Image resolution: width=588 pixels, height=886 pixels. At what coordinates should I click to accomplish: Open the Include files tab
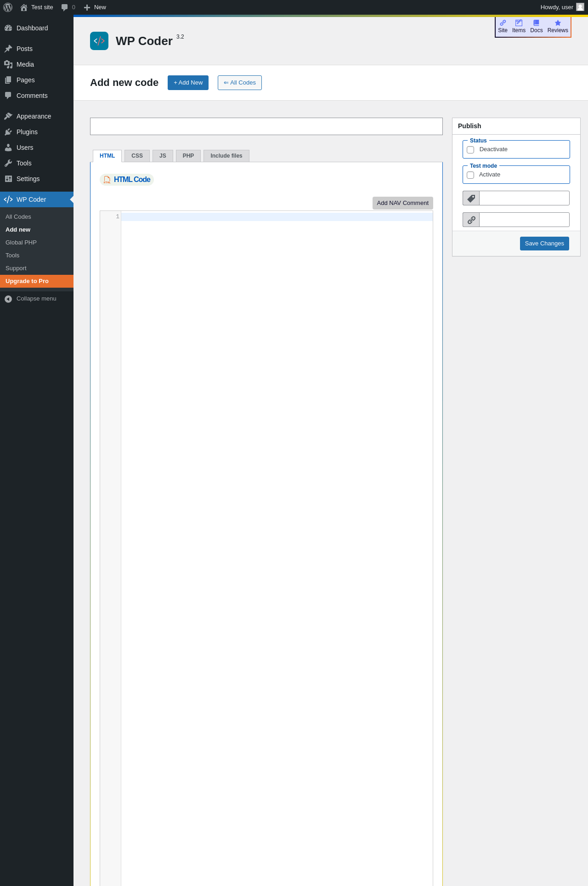(226, 156)
